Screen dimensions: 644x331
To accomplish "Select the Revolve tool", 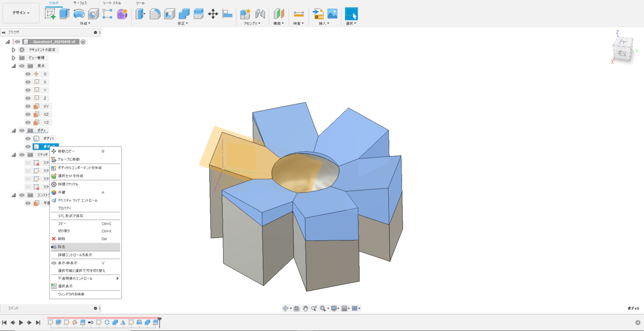I will (x=79, y=14).
